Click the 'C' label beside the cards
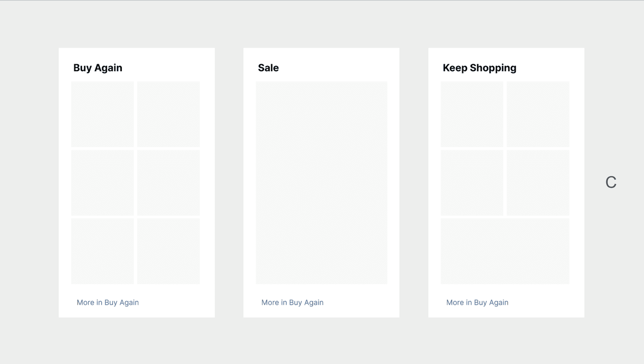The image size is (644, 364). tap(611, 182)
